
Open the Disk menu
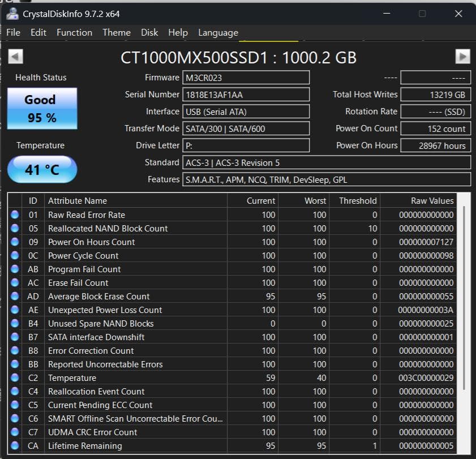click(x=149, y=32)
